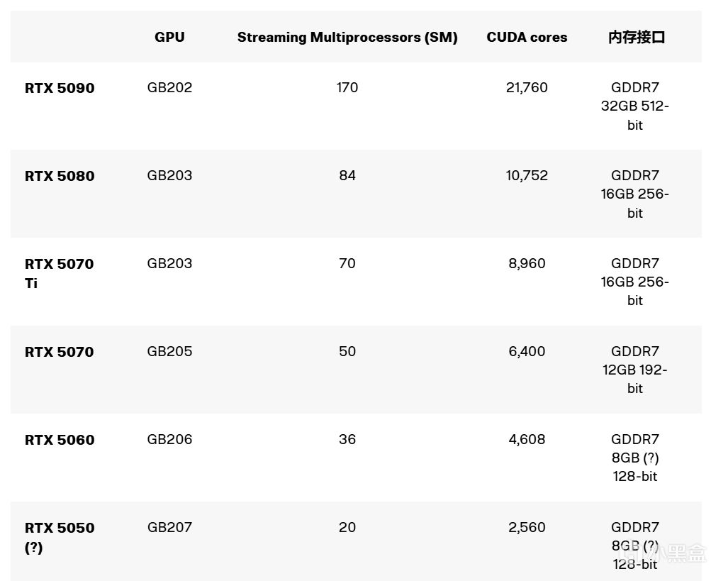The height and width of the screenshot is (581, 728).
Task: Select the GB206 GPU cell
Action: tap(169, 439)
